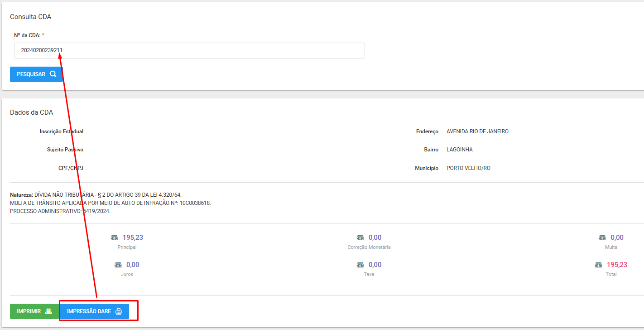The width and height of the screenshot is (644, 330).
Task: Focus the Nº da CDA input field
Action: coord(189,51)
